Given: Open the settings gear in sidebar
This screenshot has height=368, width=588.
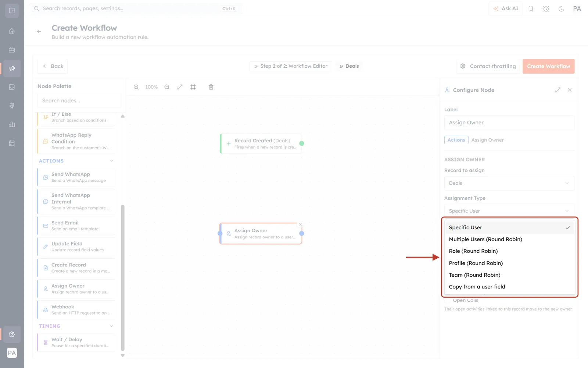Looking at the screenshot, I should 12,334.
